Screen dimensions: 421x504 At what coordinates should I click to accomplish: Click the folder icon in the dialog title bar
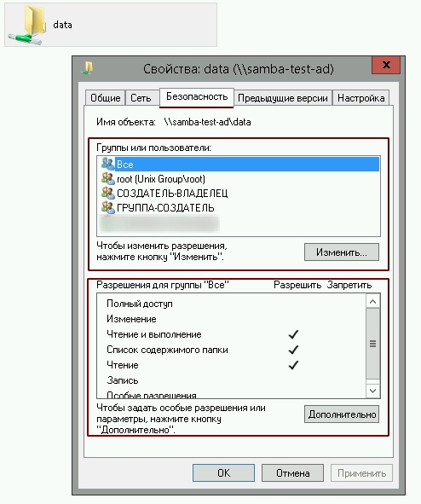tap(87, 68)
